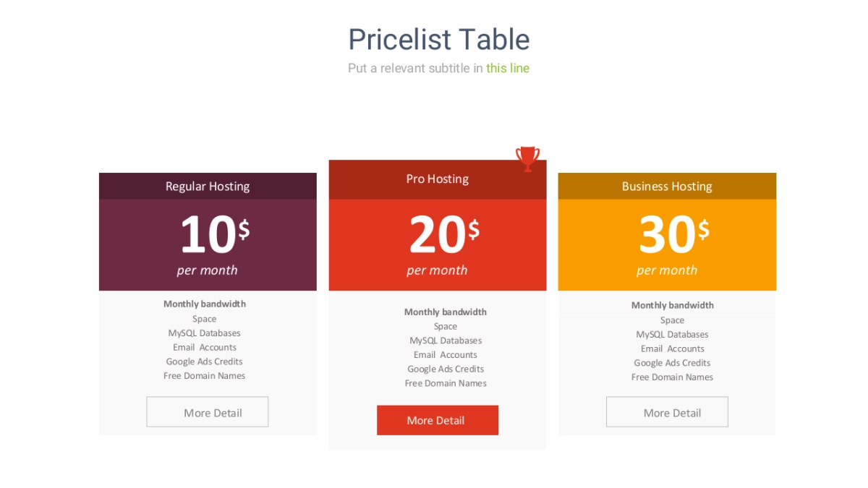Select the Pricelist Table title

coord(438,39)
